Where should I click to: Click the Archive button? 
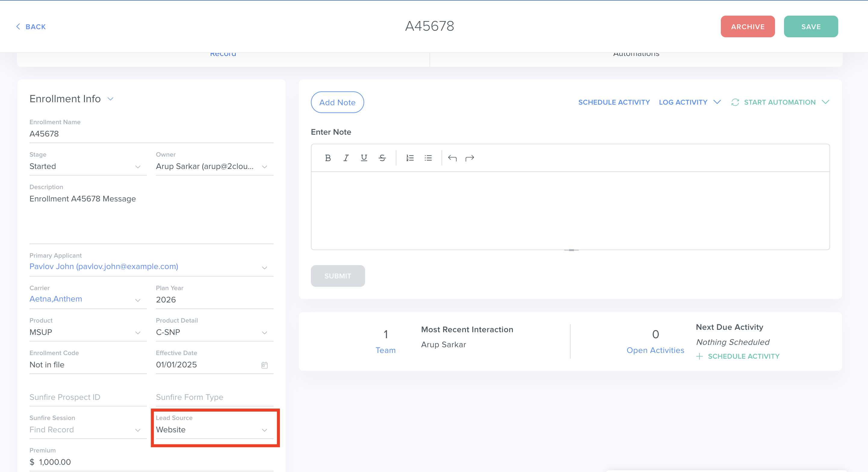pos(747,26)
